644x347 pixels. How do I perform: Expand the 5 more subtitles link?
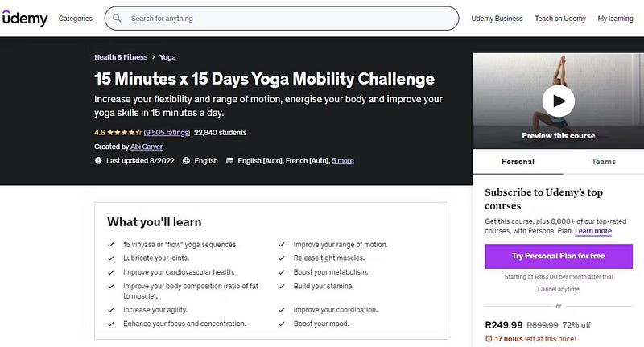(x=342, y=161)
